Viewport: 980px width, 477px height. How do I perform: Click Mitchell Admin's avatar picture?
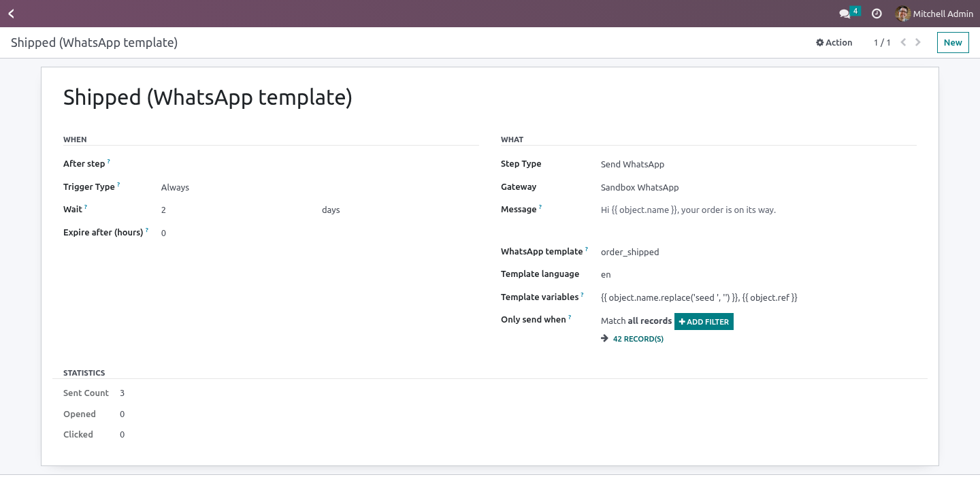pyautogui.click(x=903, y=14)
